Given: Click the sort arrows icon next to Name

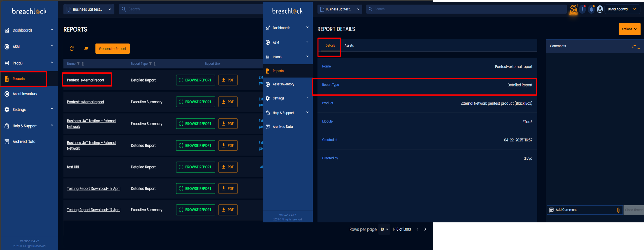Looking at the screenshot, I should [x=83, y=64].
